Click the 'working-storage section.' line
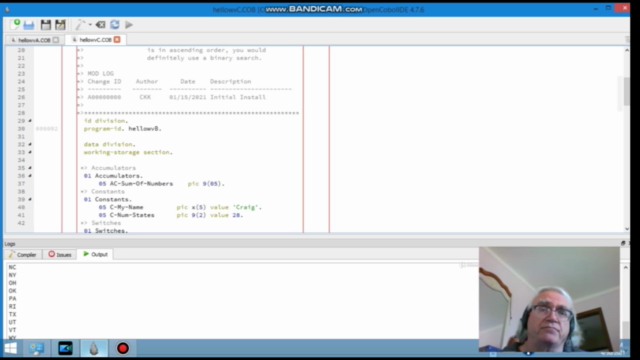640x360 pixels. coord(128,152)
